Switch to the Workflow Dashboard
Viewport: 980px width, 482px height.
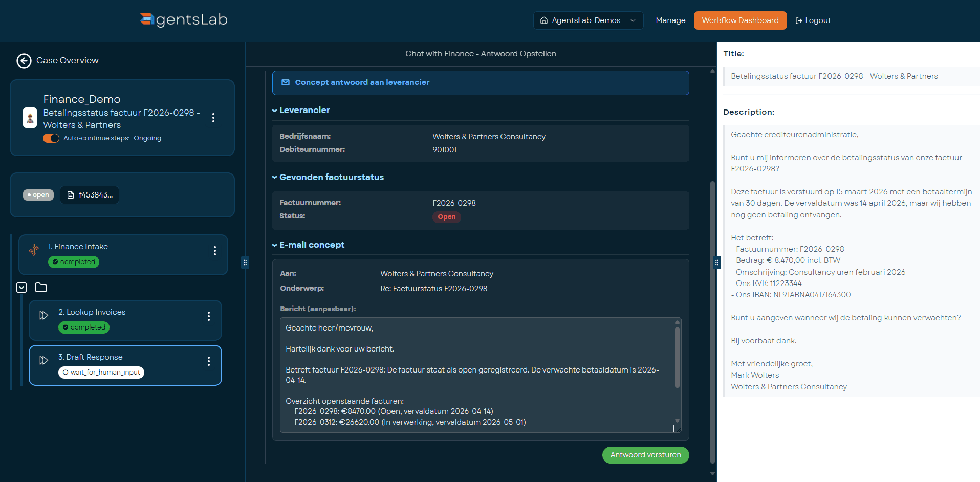click(740, 20)
